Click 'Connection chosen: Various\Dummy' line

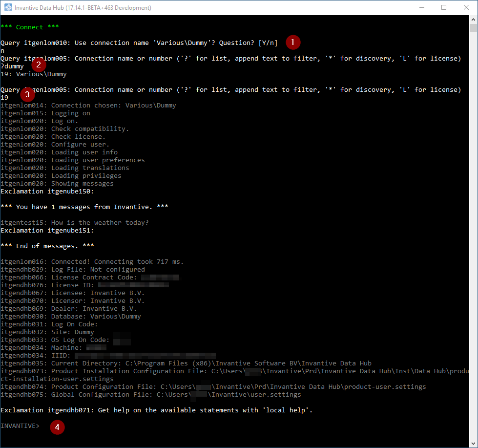coord(88,105)
